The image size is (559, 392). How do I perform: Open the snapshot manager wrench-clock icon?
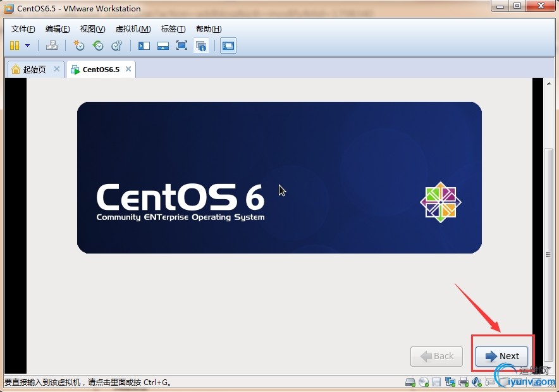click(x=116, y=46)
